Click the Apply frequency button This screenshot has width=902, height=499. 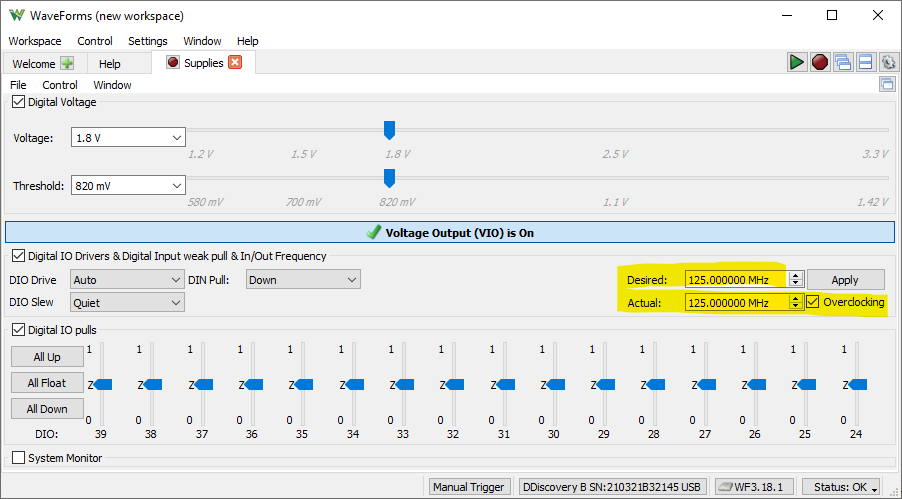845,280
